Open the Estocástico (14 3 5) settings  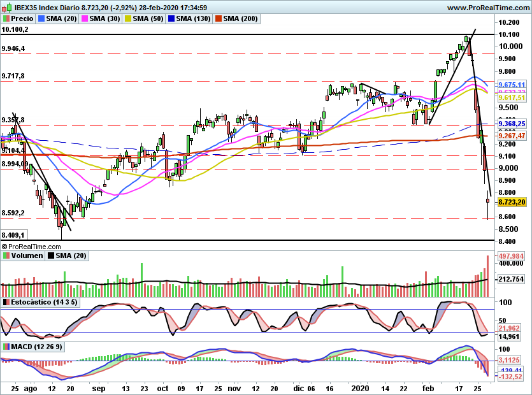click(x=45, y=301)
